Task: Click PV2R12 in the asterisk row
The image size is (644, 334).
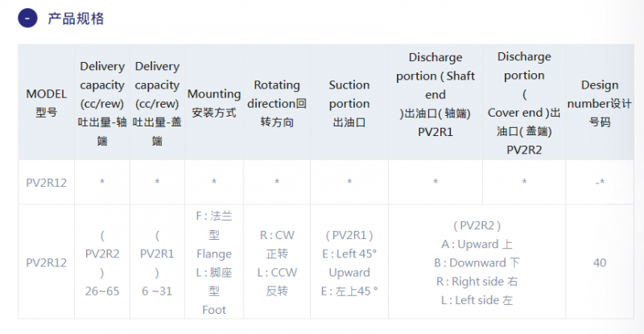Action: click(47, 183)
